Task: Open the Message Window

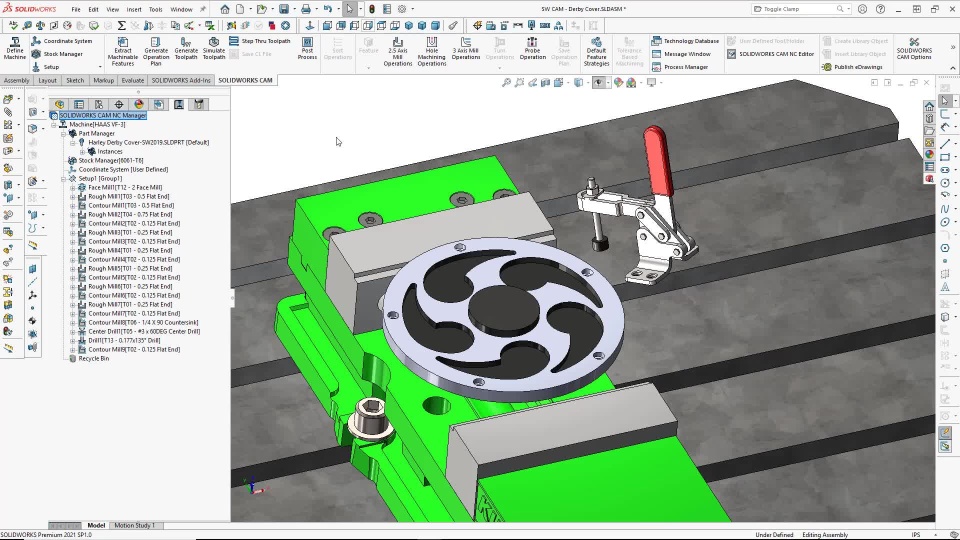Action: pos(681,54)
